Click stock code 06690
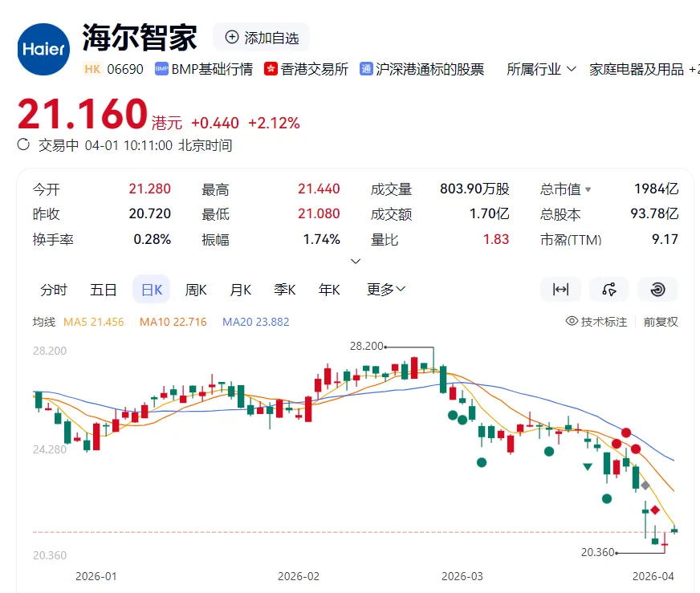Viewport: 700px width, 593px height. coord(125,69)
